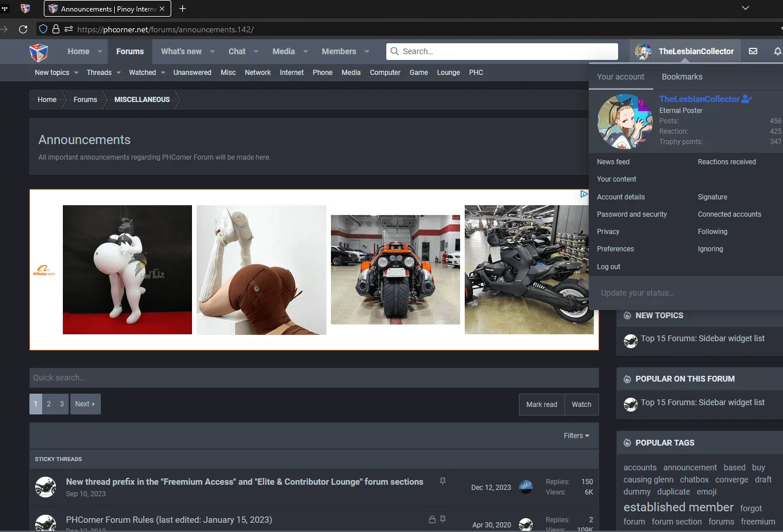Open Privacy settings
This screenshot has height=532, width=783.
point(608,232)
